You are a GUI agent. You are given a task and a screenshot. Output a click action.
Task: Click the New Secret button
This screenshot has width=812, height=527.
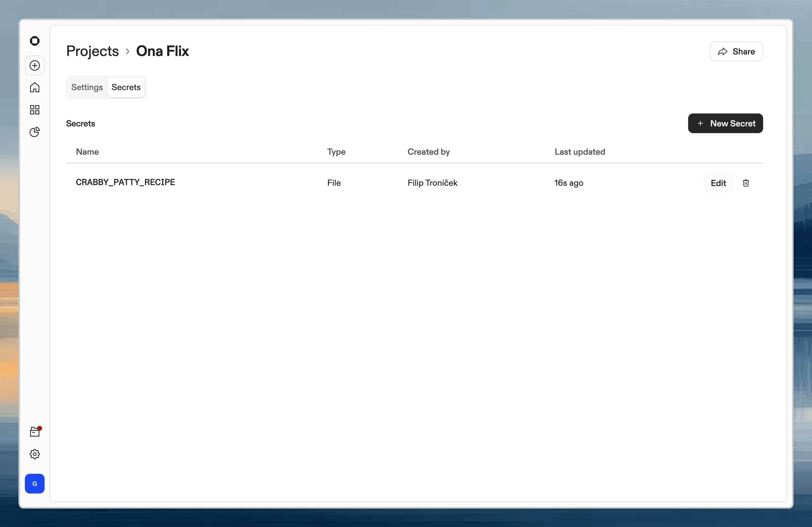point(725,123)
